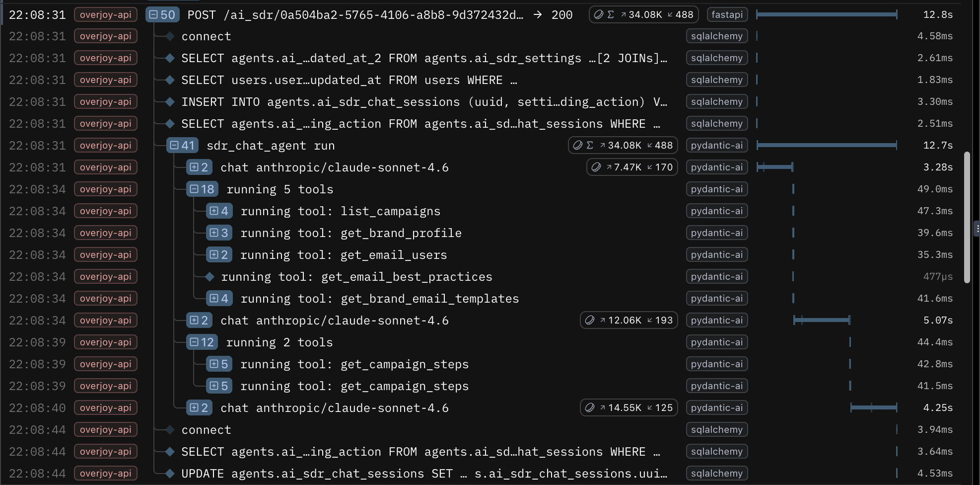Click the vertical scrollbar thumb on right
980x485 pixels.
[x=967, y=218]
